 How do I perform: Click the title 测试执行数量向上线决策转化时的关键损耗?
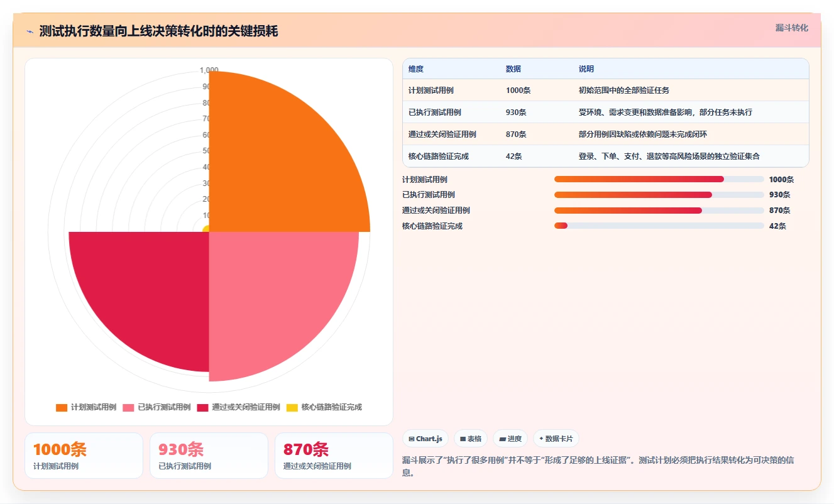click(x=158, y=31)
